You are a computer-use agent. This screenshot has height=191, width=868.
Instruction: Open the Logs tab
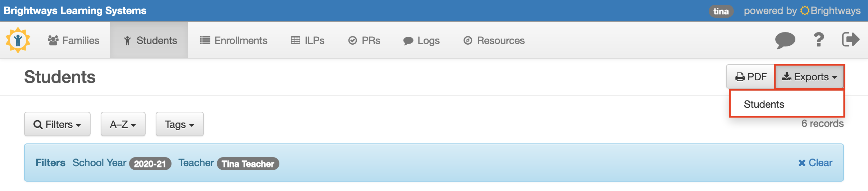pyautogui.click(x=421, y=40)
